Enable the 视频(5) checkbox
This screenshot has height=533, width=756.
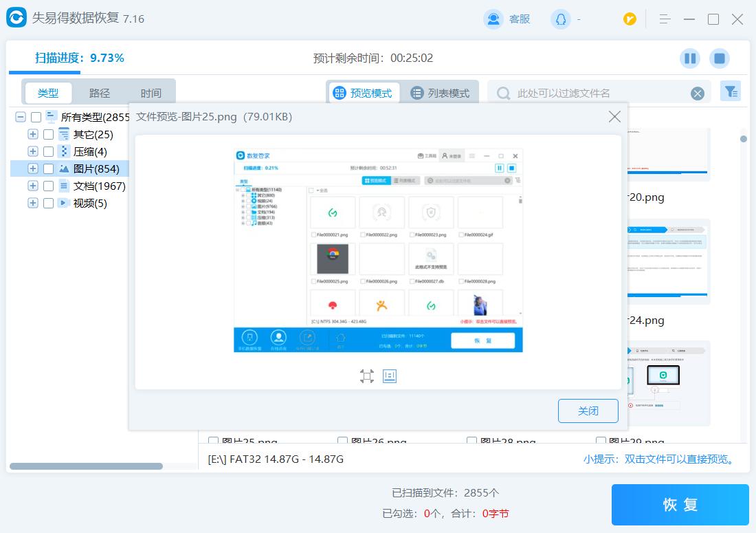click(48, 203)
